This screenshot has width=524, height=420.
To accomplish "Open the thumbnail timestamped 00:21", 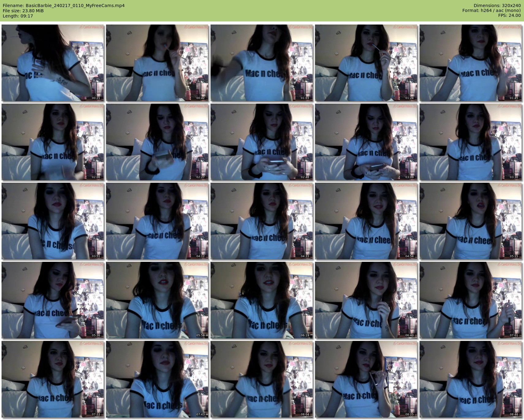I will (x=53, y=63).
